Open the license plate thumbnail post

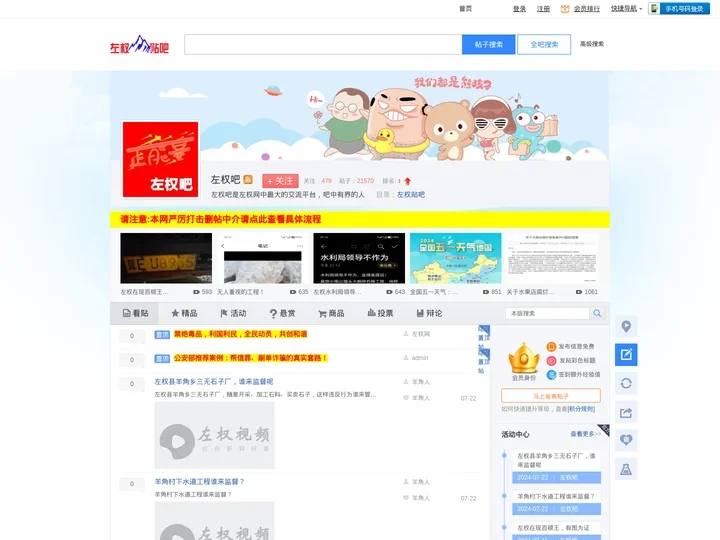(x=166, y=258)
